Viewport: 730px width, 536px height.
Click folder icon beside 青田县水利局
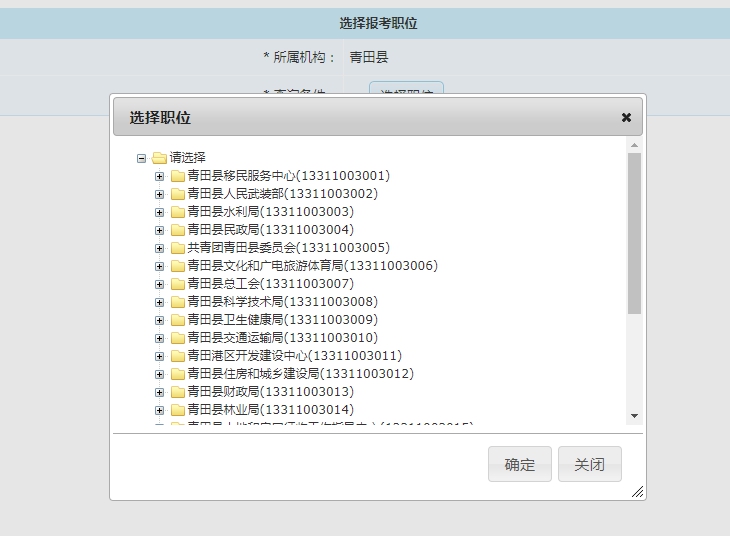178,212
